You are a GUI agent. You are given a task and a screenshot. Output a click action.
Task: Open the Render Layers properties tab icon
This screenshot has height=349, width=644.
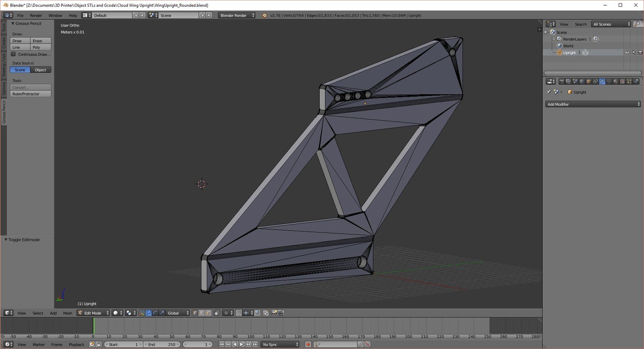(x=568, y=81)
